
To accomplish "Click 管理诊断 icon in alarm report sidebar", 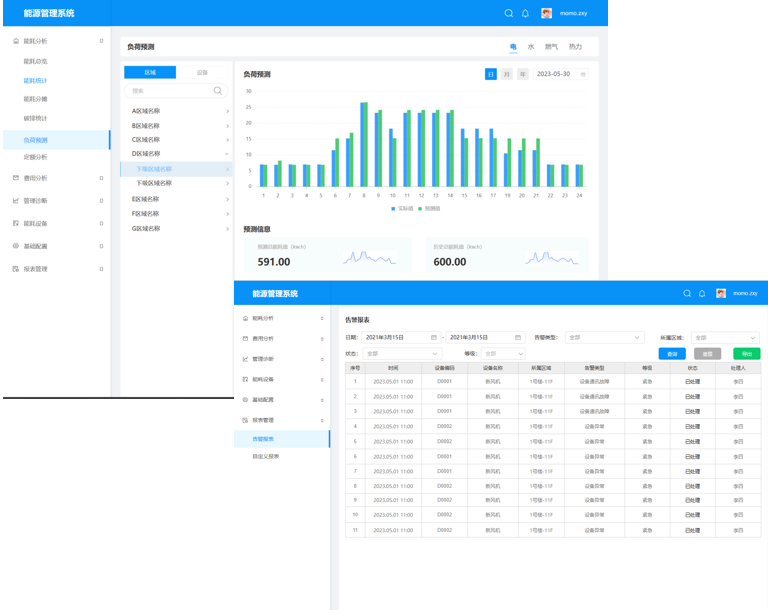I will coord(245,359).
